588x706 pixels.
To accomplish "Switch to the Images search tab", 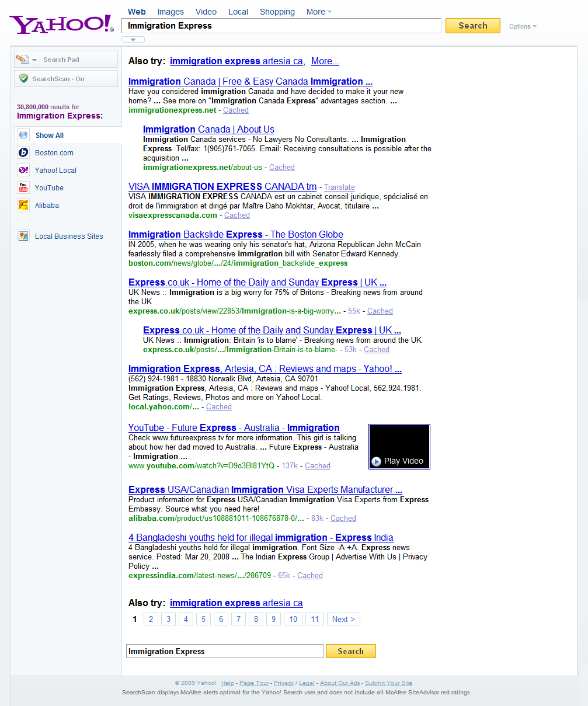I will tap(171, 12).
